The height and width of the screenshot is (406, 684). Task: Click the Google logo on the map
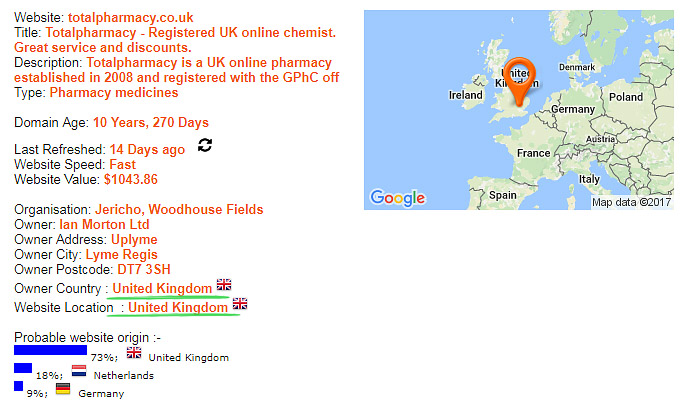coord(397,198)
